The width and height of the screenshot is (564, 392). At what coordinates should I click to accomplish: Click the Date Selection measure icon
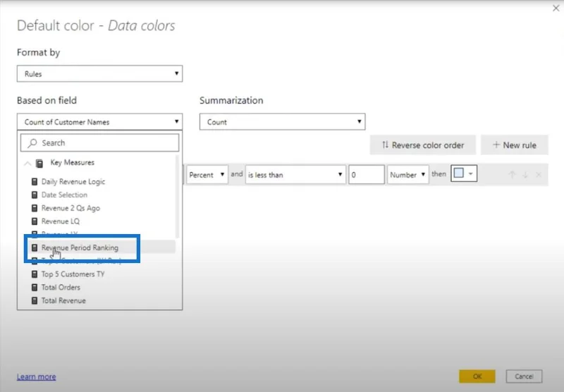[35, 195]
